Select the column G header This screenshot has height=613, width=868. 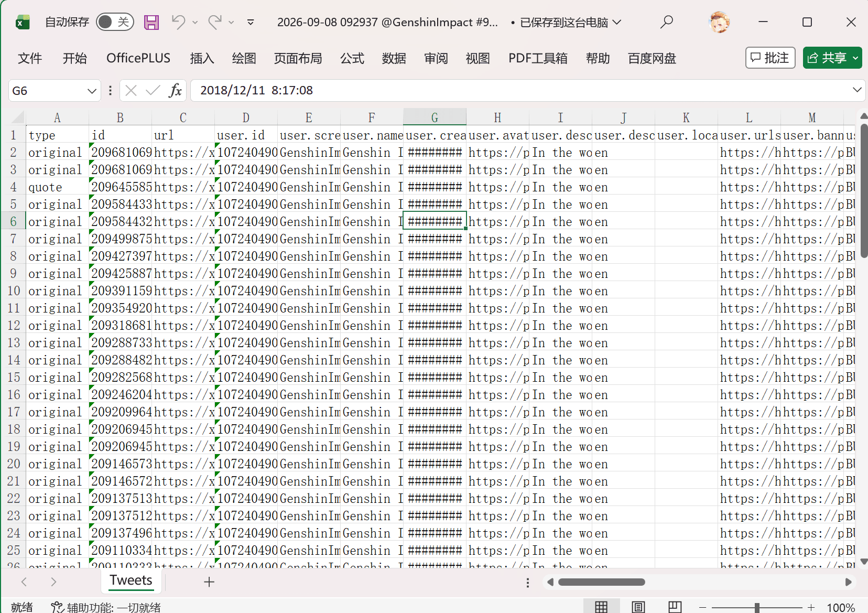pos(435,117)
